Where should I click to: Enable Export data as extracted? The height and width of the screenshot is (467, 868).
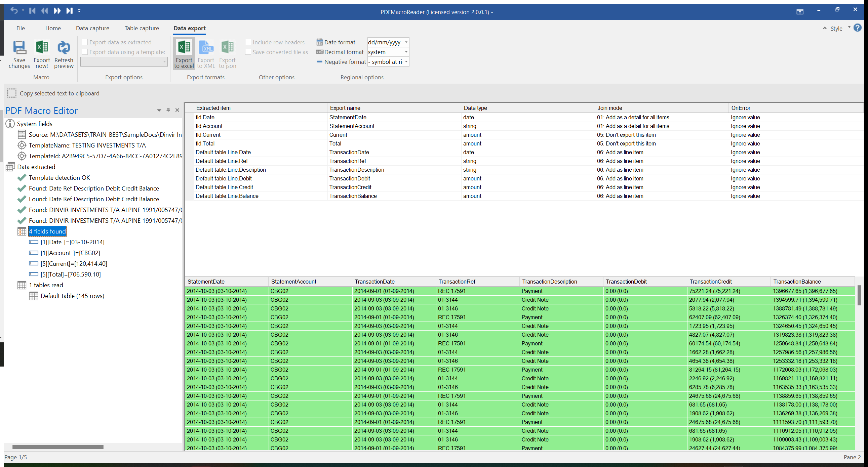tap(85, 42)
